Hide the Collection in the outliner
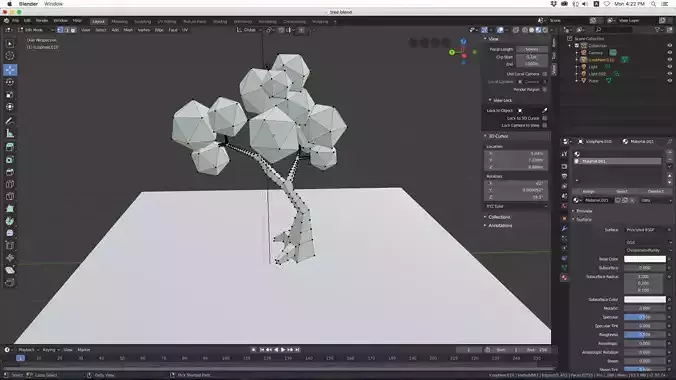The width and height of the screenshot is (676, 380). point(670,45)
